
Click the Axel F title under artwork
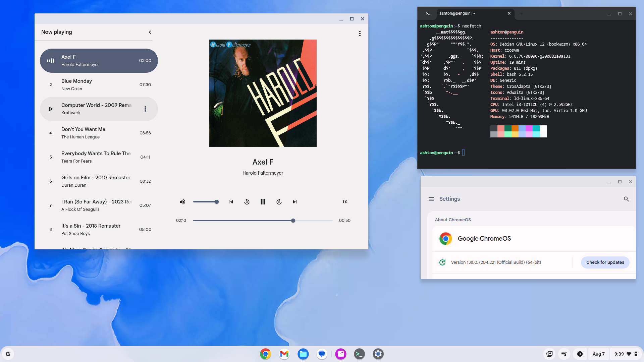tap(263, 162)
